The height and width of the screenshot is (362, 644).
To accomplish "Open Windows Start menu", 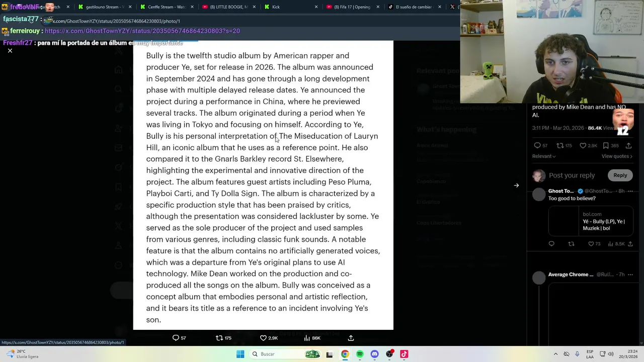I will click(x=240, y=354).
